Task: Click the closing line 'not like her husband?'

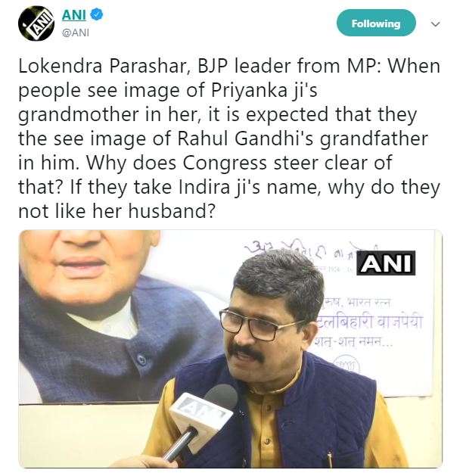Action: (117, 211)
